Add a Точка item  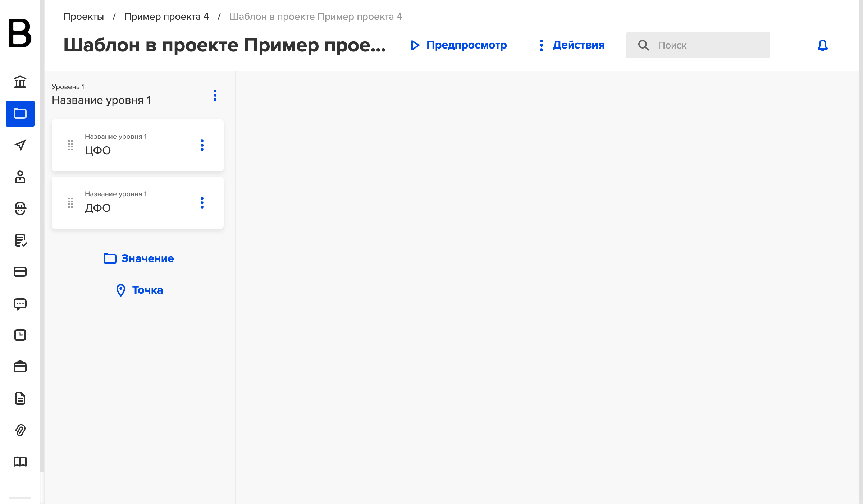point(140,290)
